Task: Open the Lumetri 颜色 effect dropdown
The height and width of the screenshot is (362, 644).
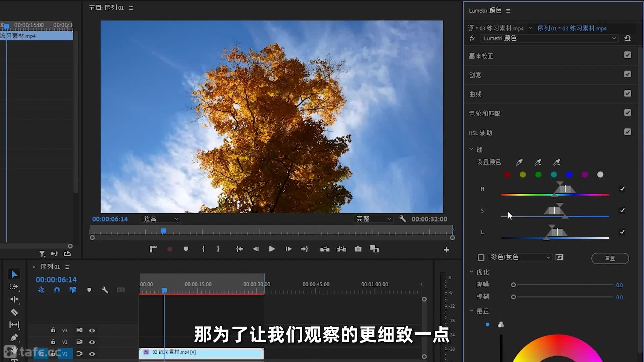Action: [549, 38]
